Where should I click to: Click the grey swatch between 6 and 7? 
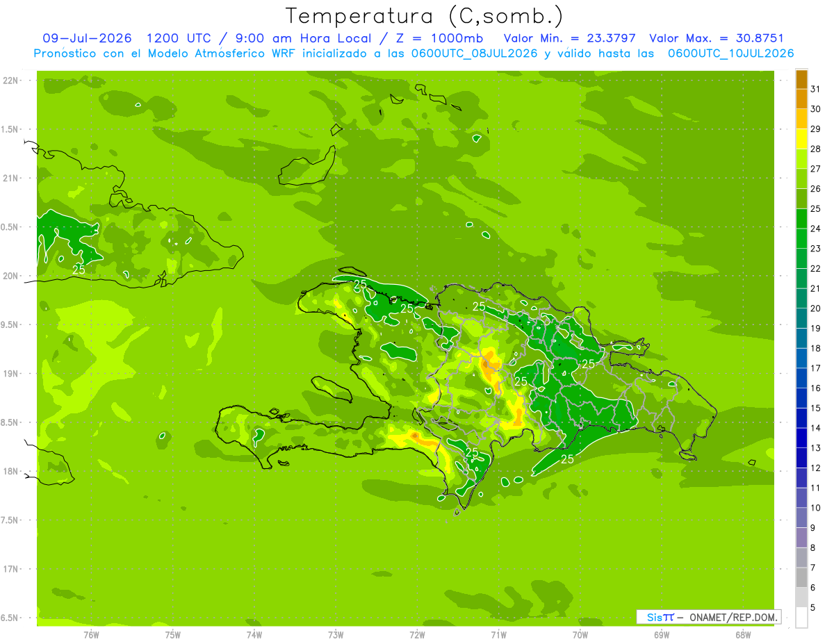pyautogui.click(x=801, y=577)
